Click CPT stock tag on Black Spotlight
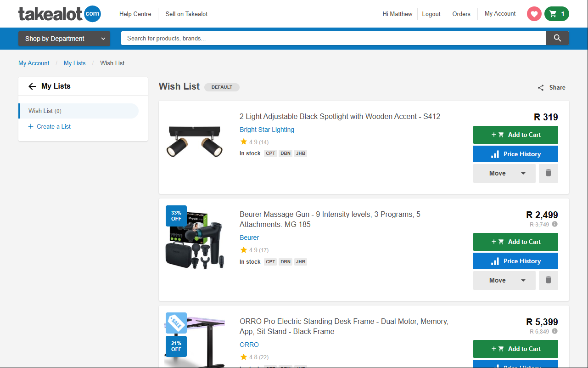The height and width of the screenshot is (368, 588). (270, 153)
